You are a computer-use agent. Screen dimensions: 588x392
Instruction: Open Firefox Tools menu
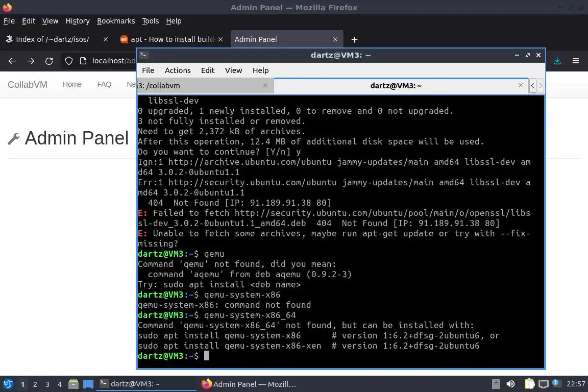[x=151, y=21]
